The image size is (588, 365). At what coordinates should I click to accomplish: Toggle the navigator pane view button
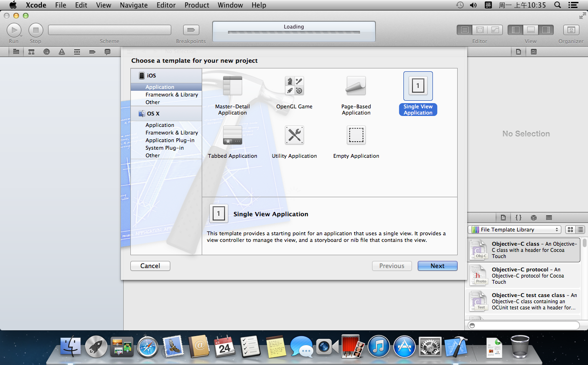(515, 30)
